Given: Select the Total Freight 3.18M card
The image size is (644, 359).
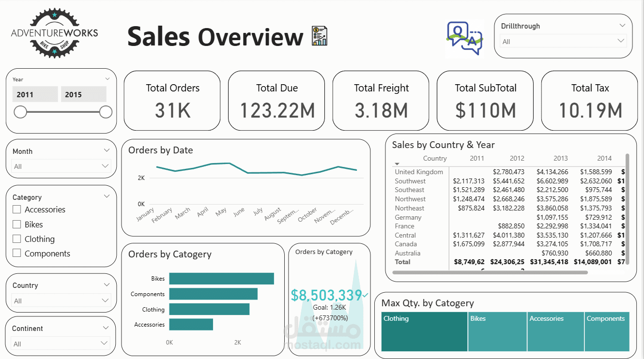Looking at the screenshot, I should click(x=381, y=101).
